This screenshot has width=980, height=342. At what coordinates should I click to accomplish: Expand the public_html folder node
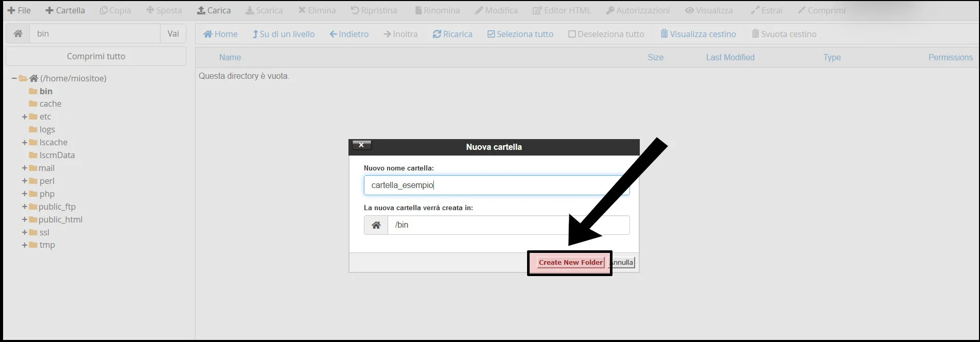(25, 220)
